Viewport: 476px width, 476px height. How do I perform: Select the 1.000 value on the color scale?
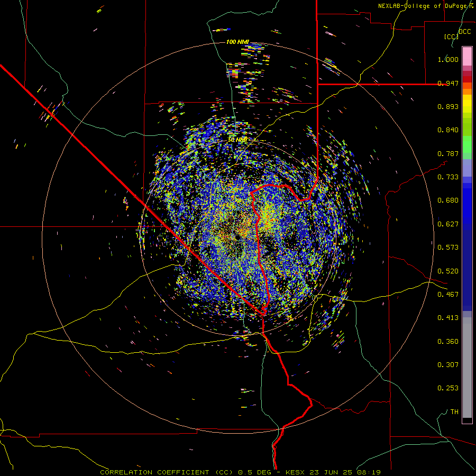(448, 59)
